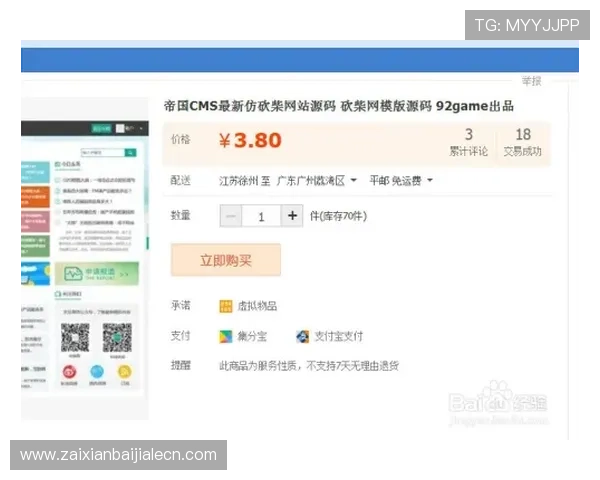Open the product preview thumbnail image

[x=85, y=259]
